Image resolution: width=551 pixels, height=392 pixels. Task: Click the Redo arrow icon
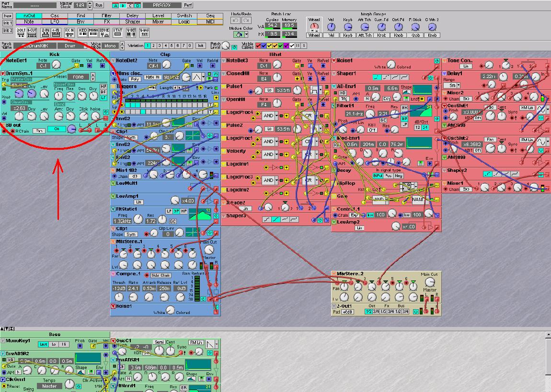(247, 21)
